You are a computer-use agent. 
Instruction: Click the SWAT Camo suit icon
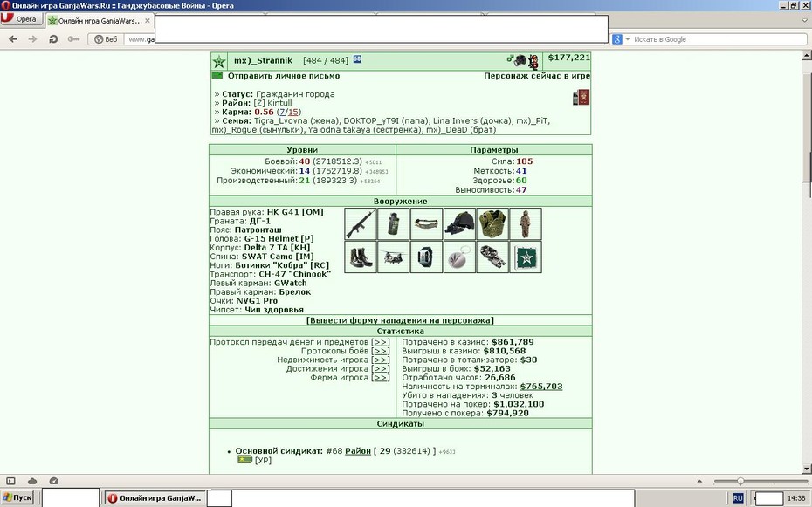click(x=526, y=224)
